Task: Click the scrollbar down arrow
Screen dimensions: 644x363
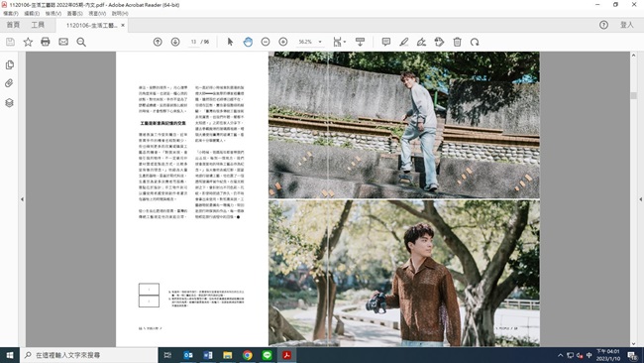Action: (634, 344)
